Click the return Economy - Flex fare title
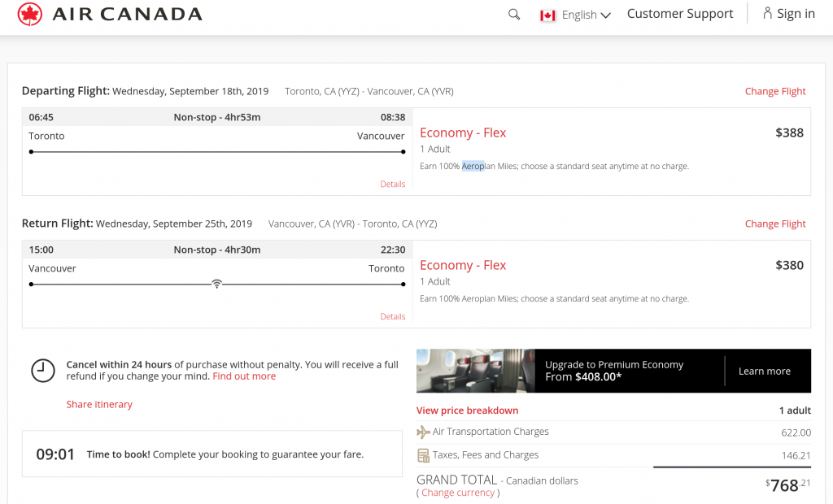The height and width of the screenshot is (504, 833). point(463,265)
